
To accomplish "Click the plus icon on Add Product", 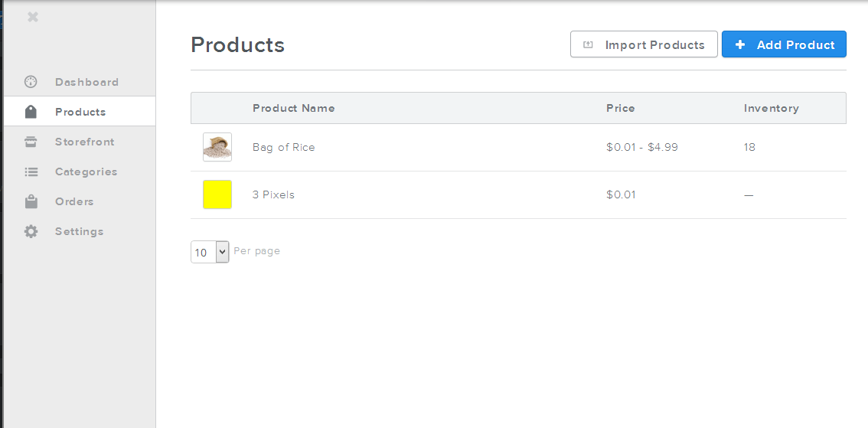I will click(x=740, y=45).
